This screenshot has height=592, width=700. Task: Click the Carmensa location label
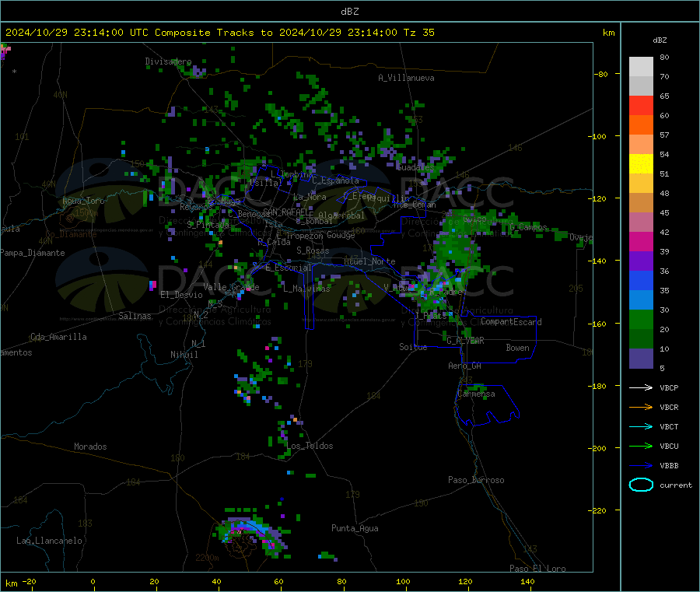click(476, 394)
